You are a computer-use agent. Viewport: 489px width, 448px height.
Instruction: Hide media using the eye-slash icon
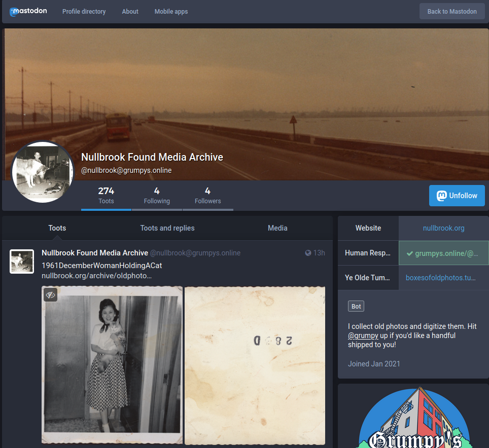pos(51,295)
